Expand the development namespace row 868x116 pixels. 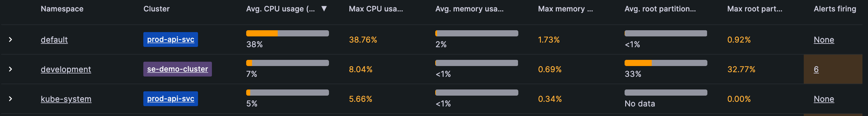[11, 69]
